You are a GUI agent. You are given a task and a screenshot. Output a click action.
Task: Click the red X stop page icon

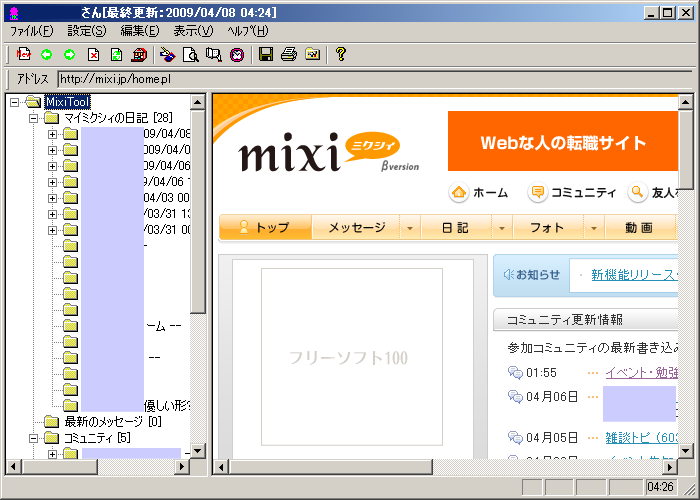tap(93, 54)
